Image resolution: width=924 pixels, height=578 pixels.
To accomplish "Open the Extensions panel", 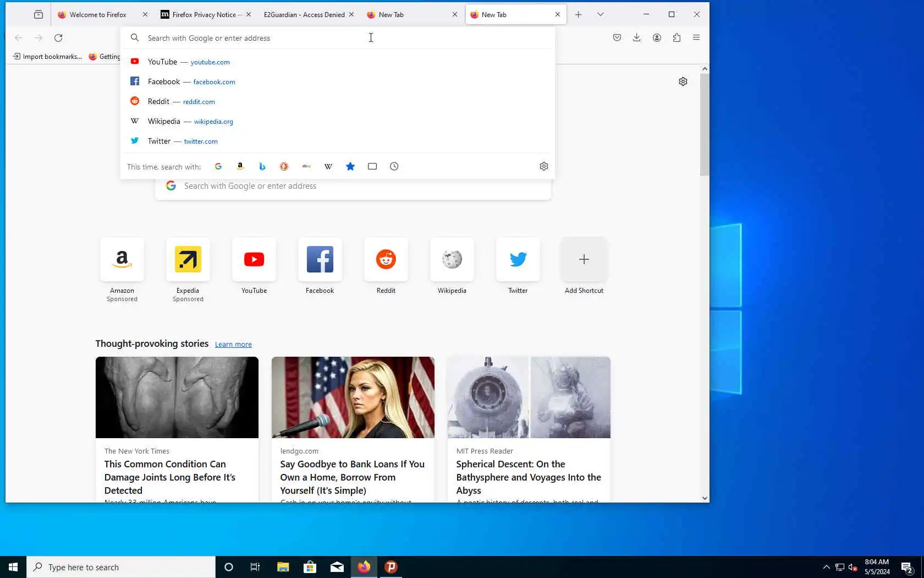I will point(676,38).
